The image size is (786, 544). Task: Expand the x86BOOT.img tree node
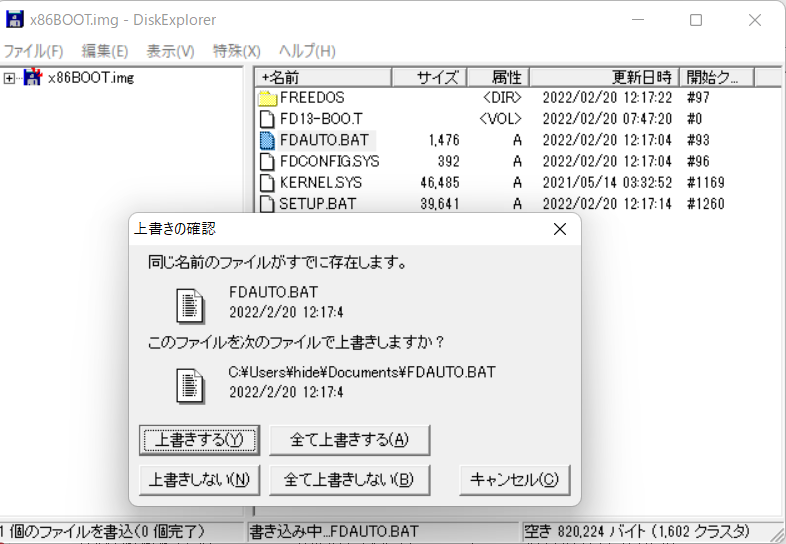(x=9, y=78)
